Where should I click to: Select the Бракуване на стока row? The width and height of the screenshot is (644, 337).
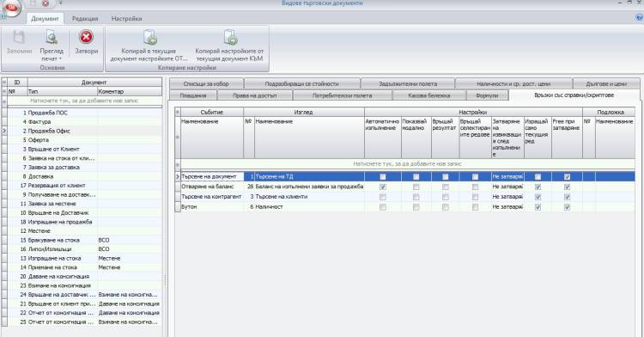[84, 240]
